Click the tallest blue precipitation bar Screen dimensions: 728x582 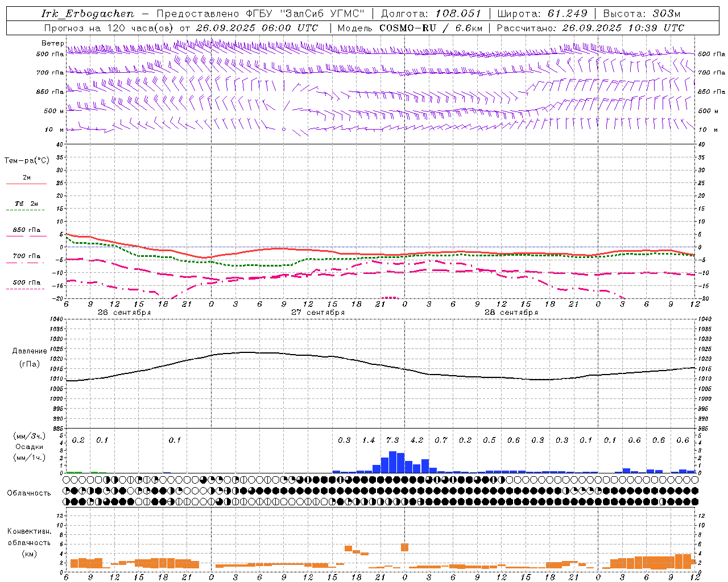pos(392,462)
